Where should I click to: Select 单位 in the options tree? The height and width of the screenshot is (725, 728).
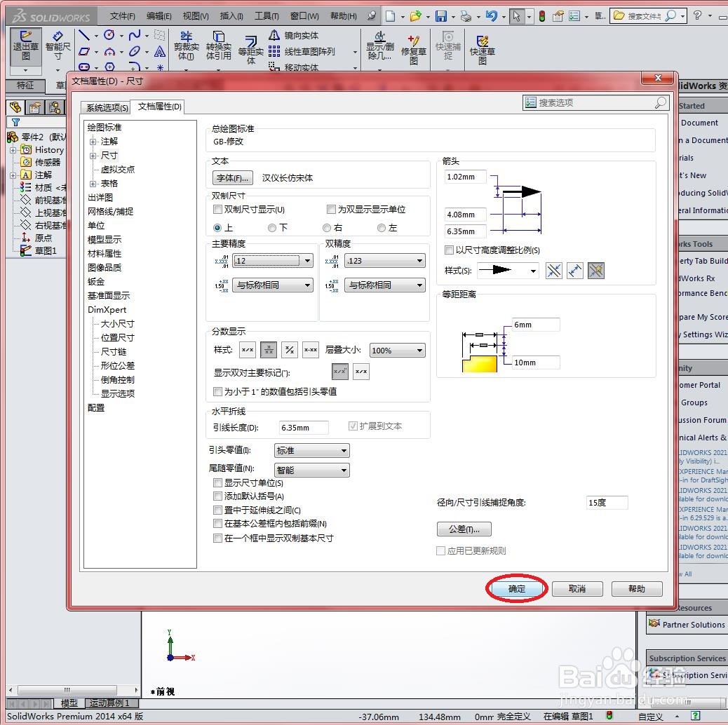pos(96,226)
